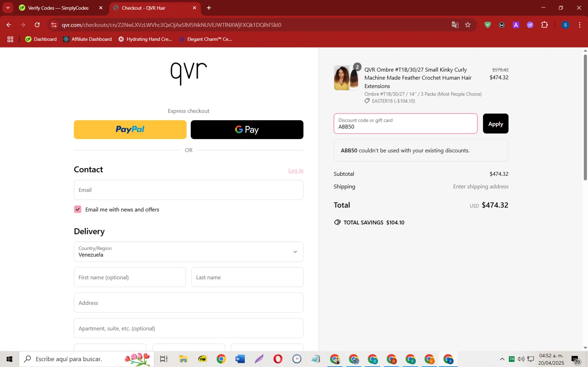
Task: Focus the Apartment, suite, etc. field
Action: pos(189,328)
